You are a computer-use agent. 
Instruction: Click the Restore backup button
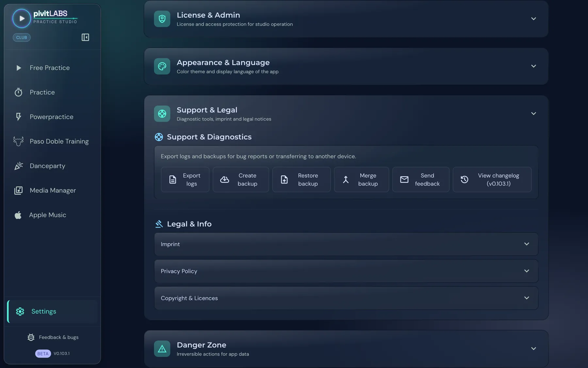tap(301, 180)
